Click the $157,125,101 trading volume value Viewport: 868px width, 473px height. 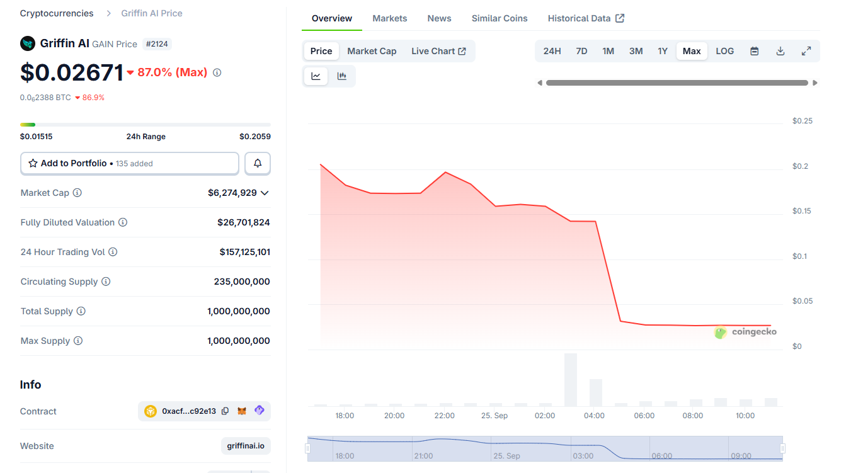tap(245, 252)
